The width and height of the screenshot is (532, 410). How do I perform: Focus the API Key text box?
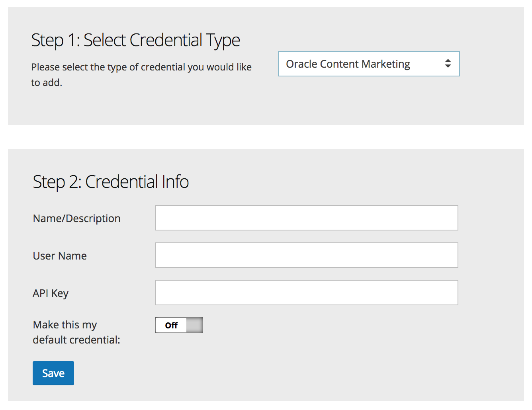point(307,293)
